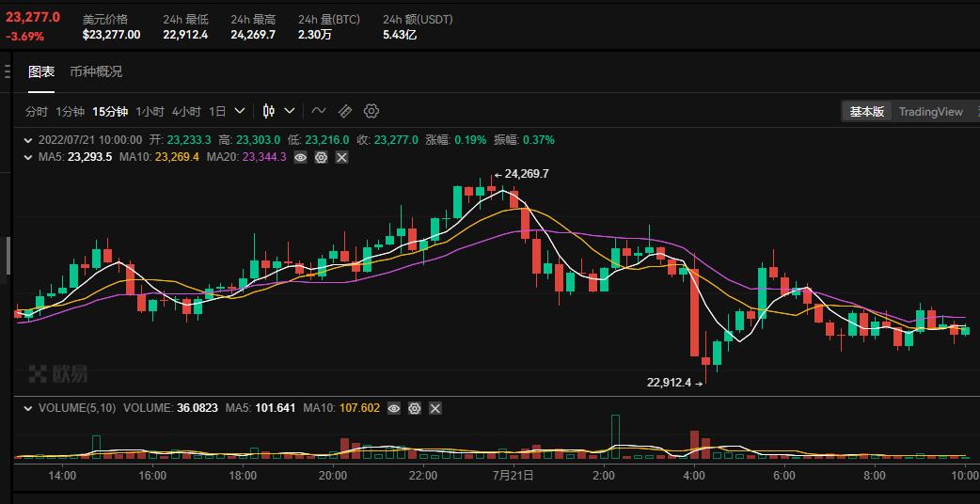Expand more time intervals dropdown after 1日
Viewport: 980px width, 504px height.
pyautogui.click(x=240, y=111)
